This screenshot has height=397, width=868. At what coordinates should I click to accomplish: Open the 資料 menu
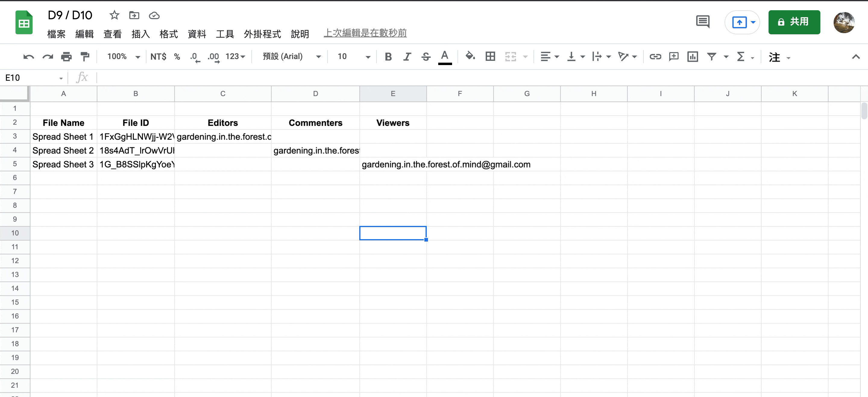pos(197,34)
